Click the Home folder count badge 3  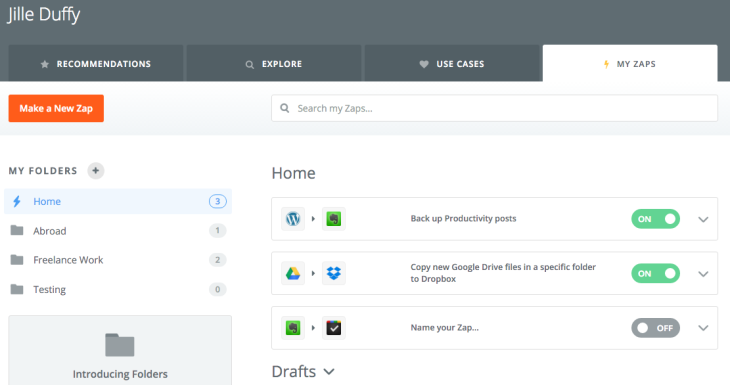(217, 201)
